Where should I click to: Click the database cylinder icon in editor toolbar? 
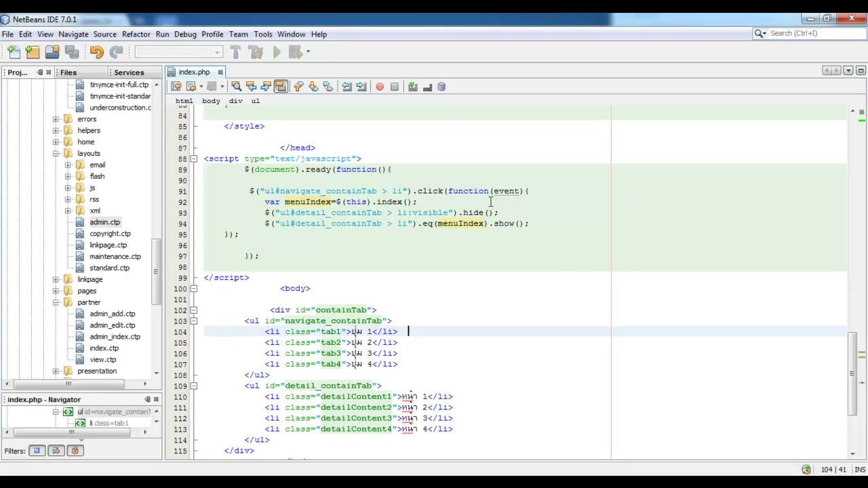(441, 87)
